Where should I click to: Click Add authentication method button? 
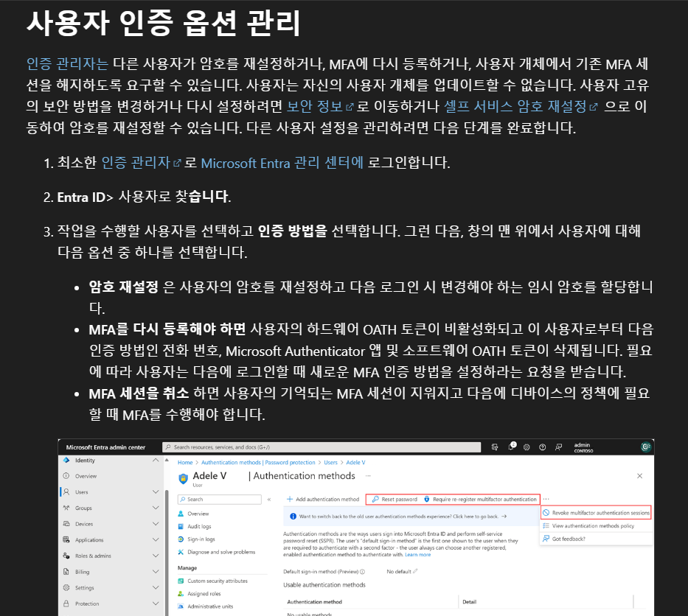click(323, 500)
